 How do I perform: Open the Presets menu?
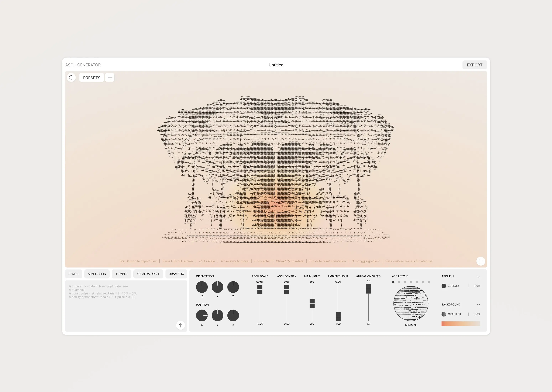point(92,78)
